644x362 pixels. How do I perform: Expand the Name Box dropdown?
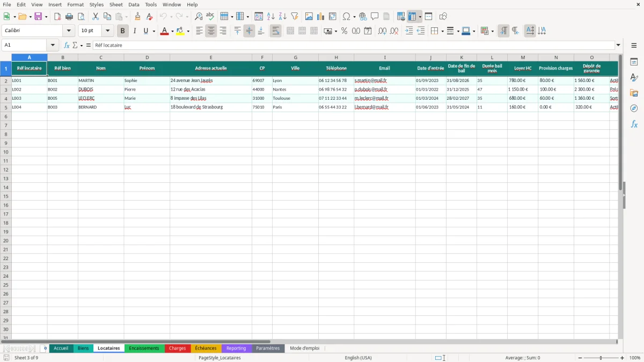[x=53, y=45]
